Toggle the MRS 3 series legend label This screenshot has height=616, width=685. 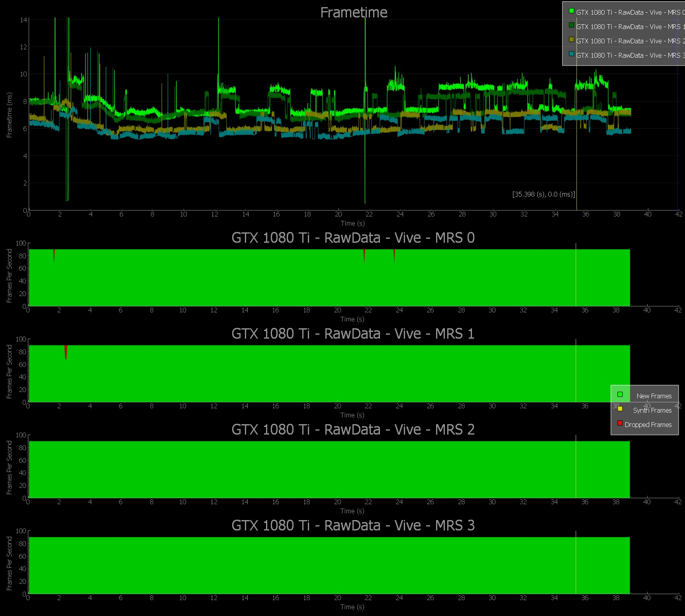629,56
